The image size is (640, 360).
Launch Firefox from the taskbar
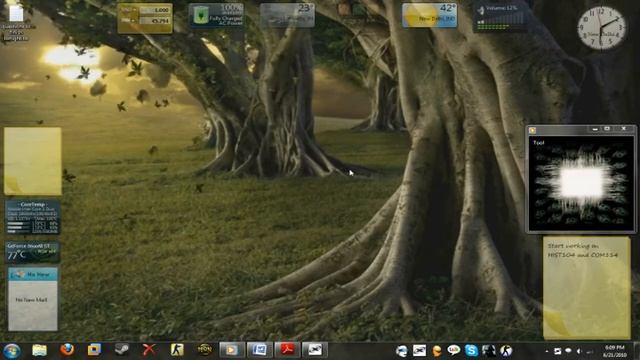[67, 350]
